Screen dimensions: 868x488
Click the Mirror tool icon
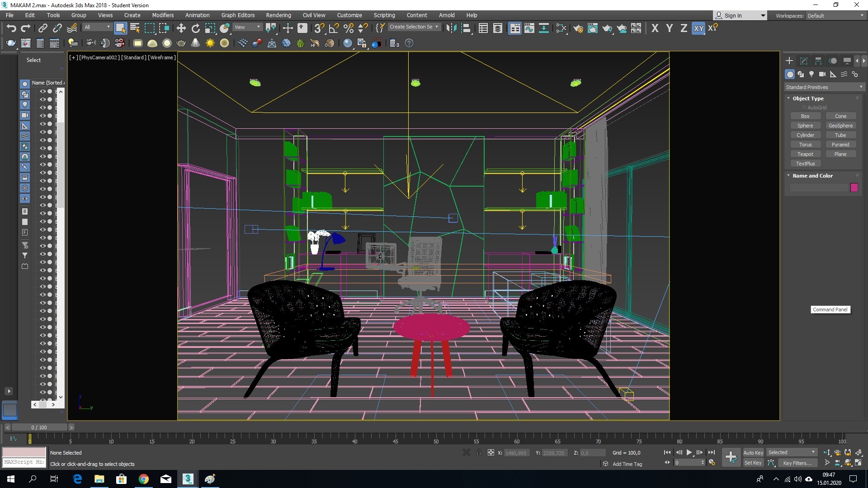[451, 28]
